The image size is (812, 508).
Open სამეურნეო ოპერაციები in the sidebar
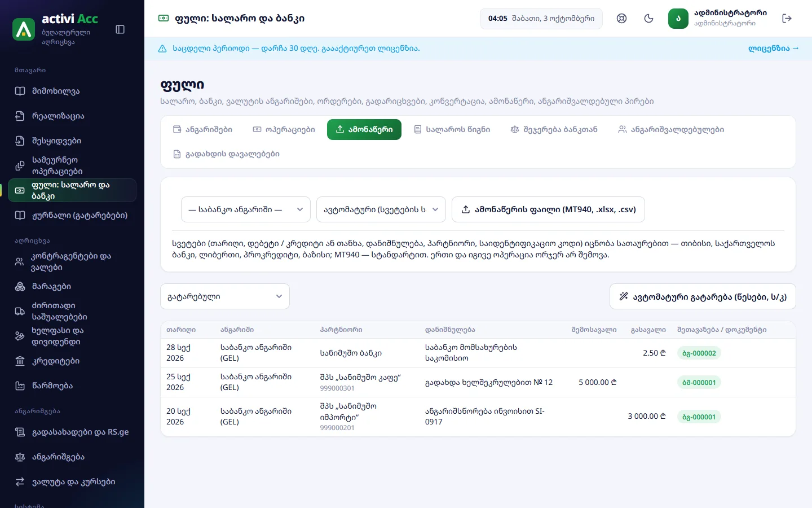coord(72,165)
